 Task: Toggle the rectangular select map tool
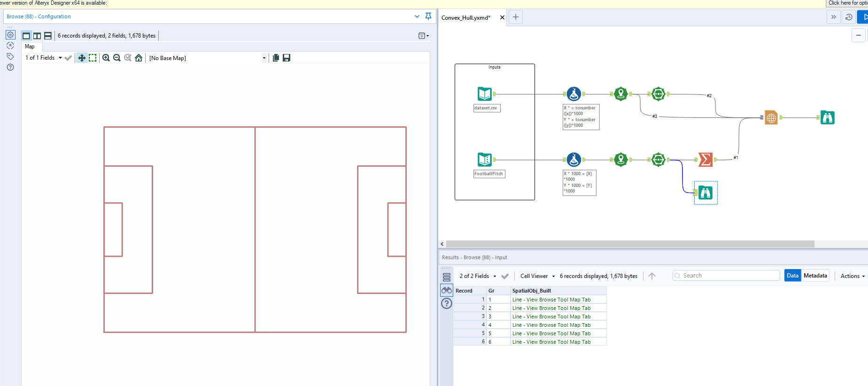click(93, 58)
